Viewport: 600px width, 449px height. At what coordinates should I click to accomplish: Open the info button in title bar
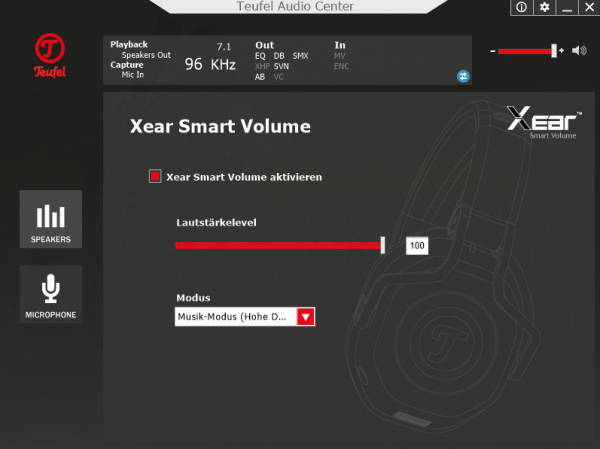521,7
